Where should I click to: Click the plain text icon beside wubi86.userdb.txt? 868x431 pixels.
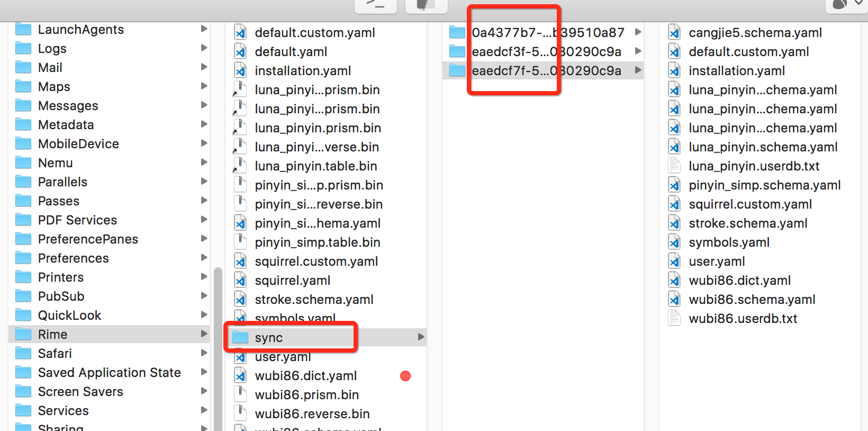click(674, 318)
